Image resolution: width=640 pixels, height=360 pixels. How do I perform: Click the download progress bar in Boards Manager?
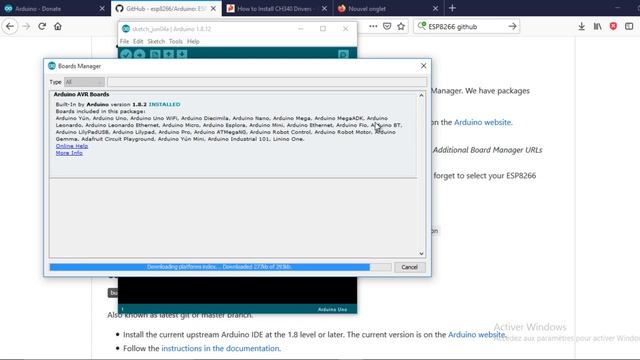click(220, 267)
